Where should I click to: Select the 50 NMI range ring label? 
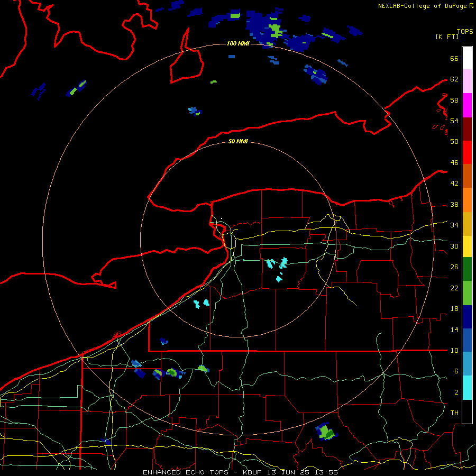[238, 141]
